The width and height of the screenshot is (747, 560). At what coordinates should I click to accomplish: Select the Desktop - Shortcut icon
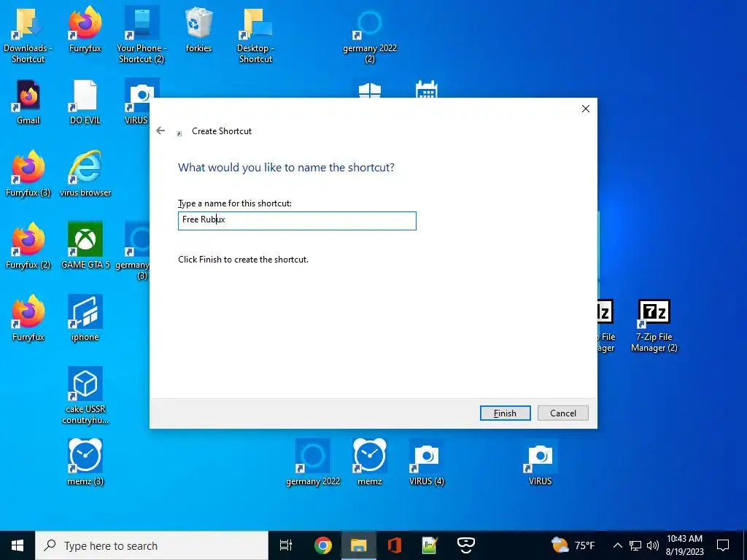[x=255, y=35]
